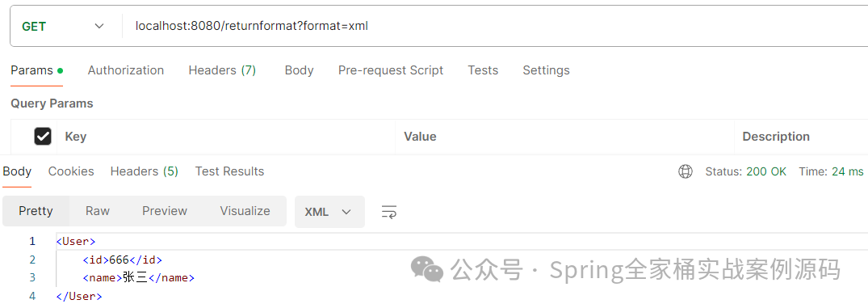Viewport: 868px width, 304px height.
Task: Select the Visualize response view
Action: pyautogui.click(x=245, y=211)
